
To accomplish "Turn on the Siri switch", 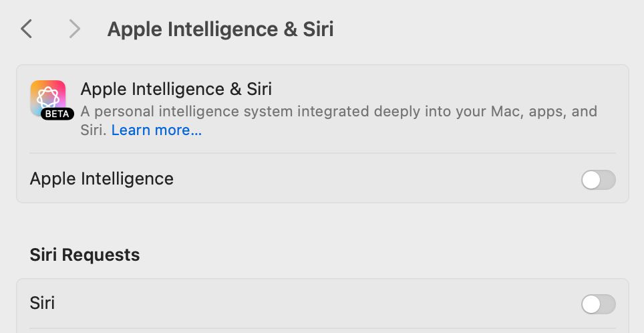I will [x=599, y=305].
